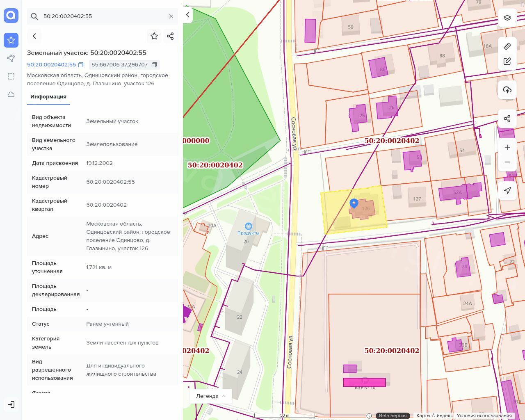This screenshot has height=420, width=525.
Task: Activate the ruler measurement tool
Action: (507, 46)
